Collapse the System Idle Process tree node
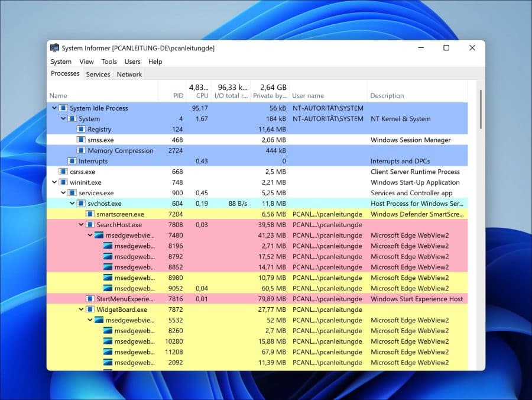This screenshot has height=400, width=532. coord(55,108)
